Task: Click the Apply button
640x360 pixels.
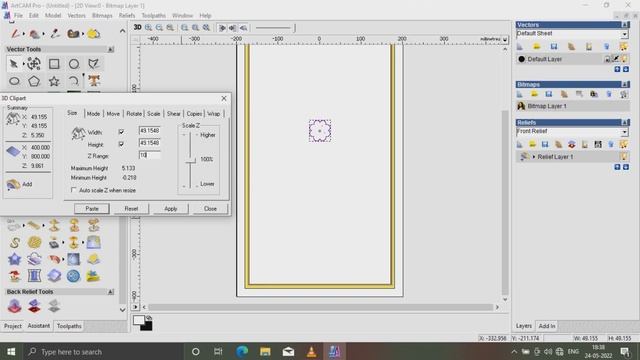Action: click(x=171, y=209)
